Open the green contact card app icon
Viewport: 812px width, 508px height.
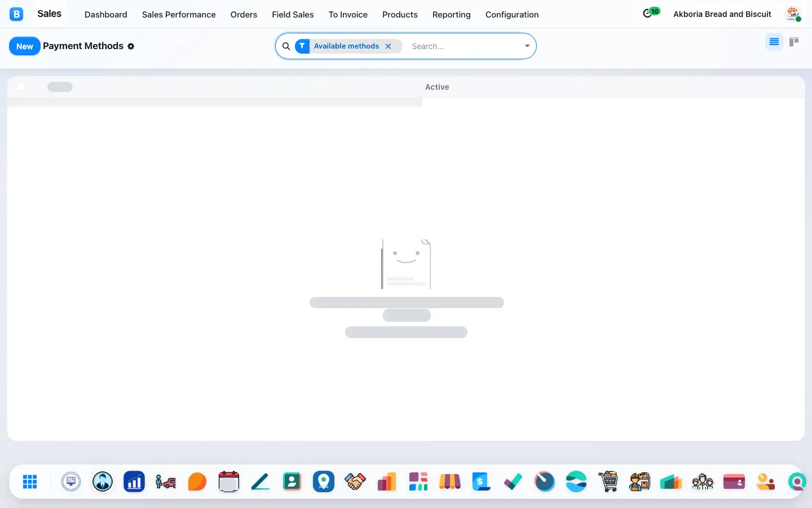[x=292, y=481]
